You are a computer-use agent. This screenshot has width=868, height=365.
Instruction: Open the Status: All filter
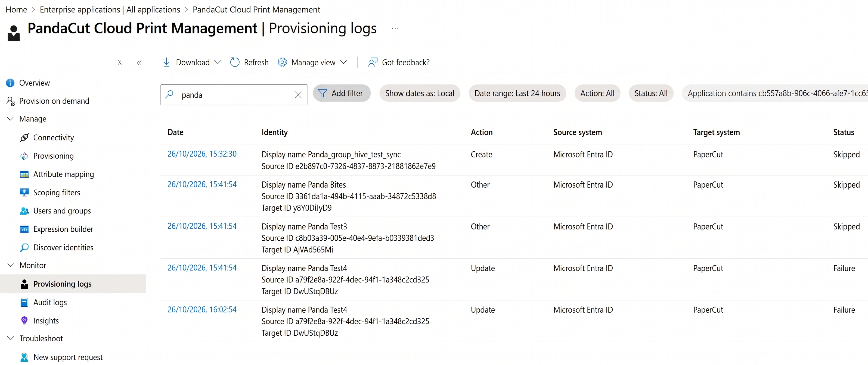pyautogui.click(x=651, y=93)
